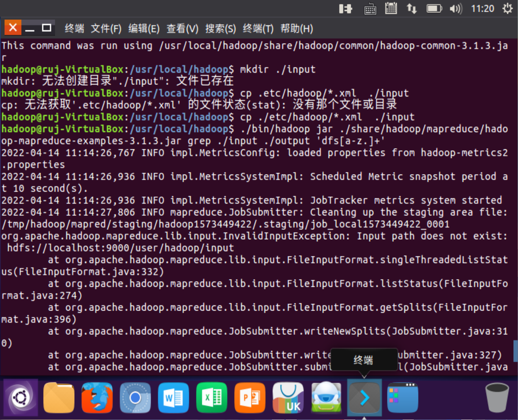Click the Ubuntu launcher at dock's left end

[x=20, y=397]
